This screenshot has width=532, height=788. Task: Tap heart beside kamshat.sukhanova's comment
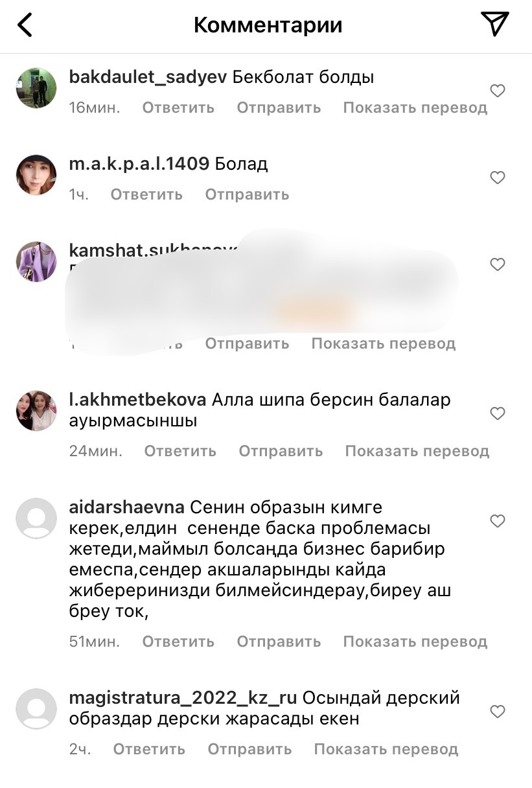click(497, 264)
